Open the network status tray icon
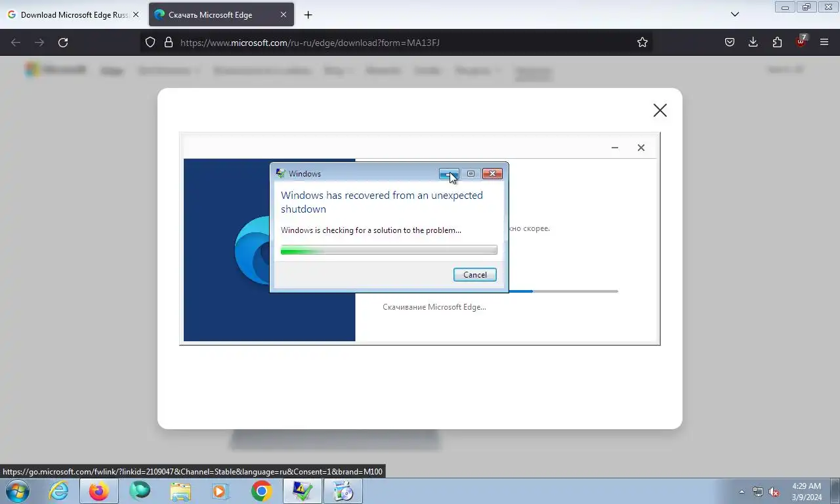Image resolution: width=840 pixels, height=504 pixels. coord(758,492)
